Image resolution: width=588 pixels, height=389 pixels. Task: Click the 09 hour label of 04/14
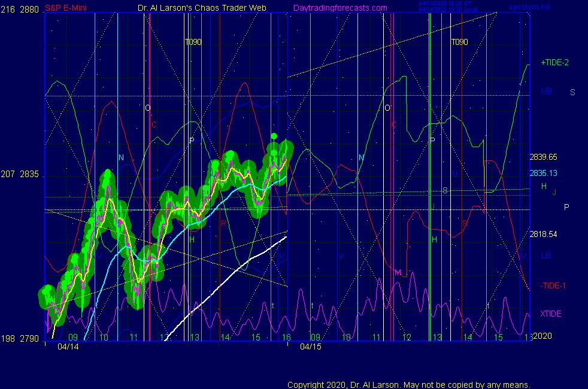click(x=73, y=337)
